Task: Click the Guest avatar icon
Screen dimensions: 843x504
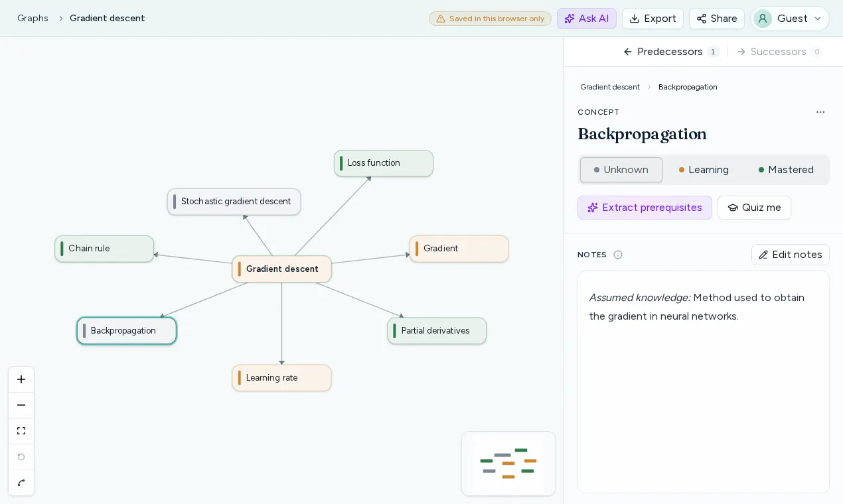Action: pyautogui.click(x=763, y=19)
